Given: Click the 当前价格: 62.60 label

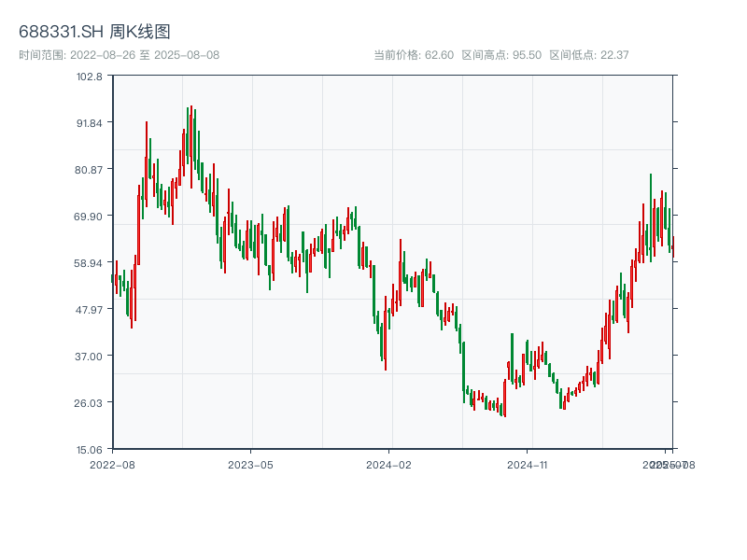Looking at the screenshot, I should tap(414, 55).
